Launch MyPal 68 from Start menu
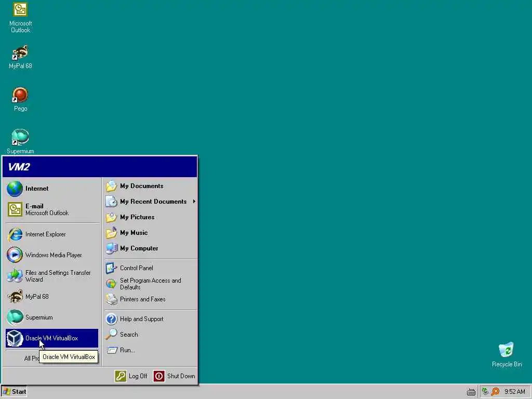532x399 pixels. (52, 297)
